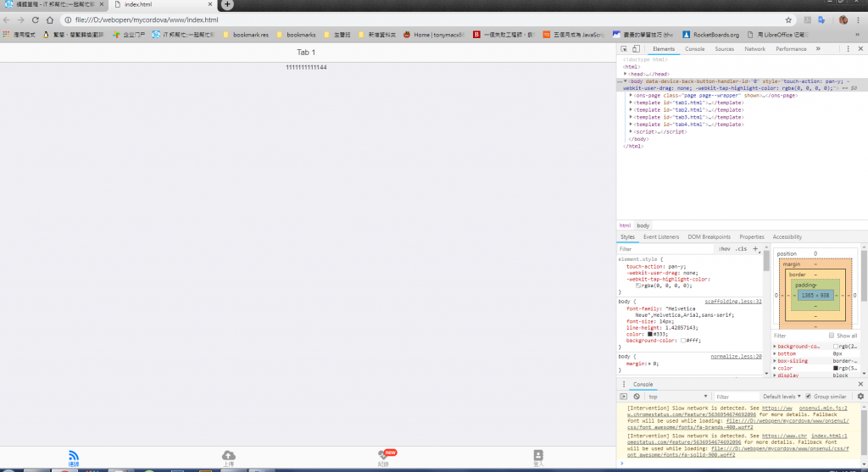Click the address bar URL field
Viewport: 868px width, 472px height.
pyautogui.click(x=420, y=20)
